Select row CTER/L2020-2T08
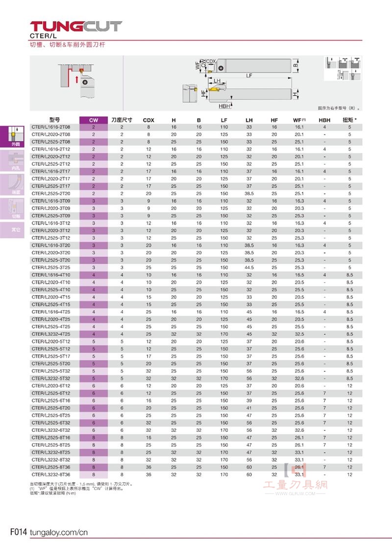392x549 pixels. click(196, 134)
